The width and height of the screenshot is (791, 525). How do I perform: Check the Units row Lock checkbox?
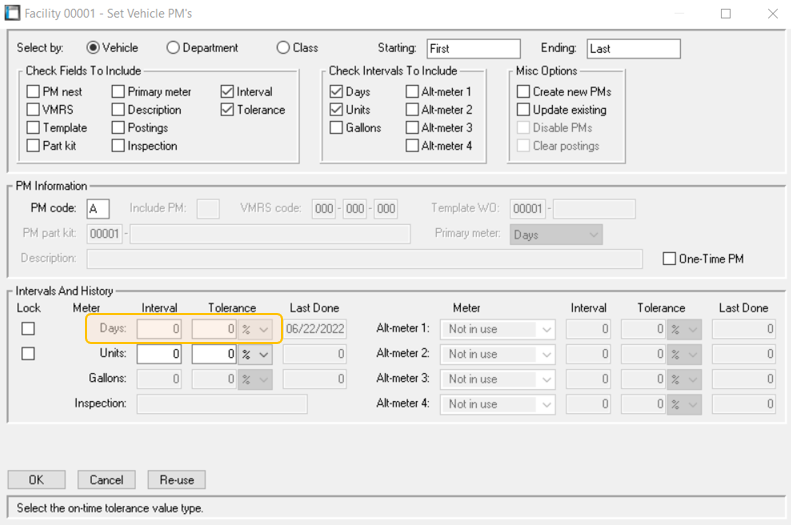[28, 354]
